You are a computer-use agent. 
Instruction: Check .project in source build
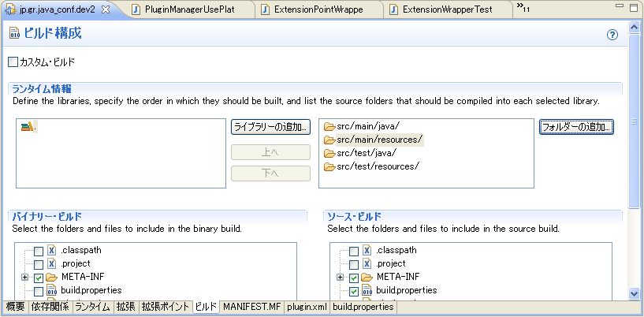(354, 264)
